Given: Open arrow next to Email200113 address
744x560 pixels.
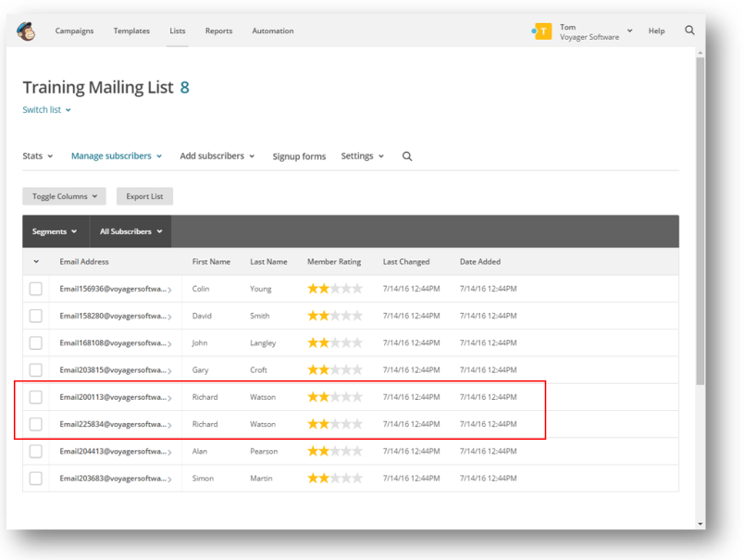Looking at the screenshot, I should pyautogui.click(x=169, y=398).
